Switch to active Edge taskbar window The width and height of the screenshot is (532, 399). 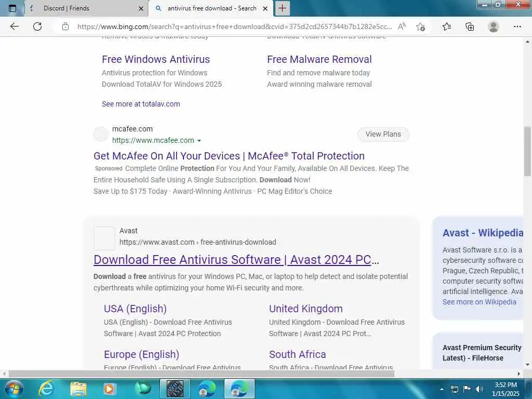(239, 389)
